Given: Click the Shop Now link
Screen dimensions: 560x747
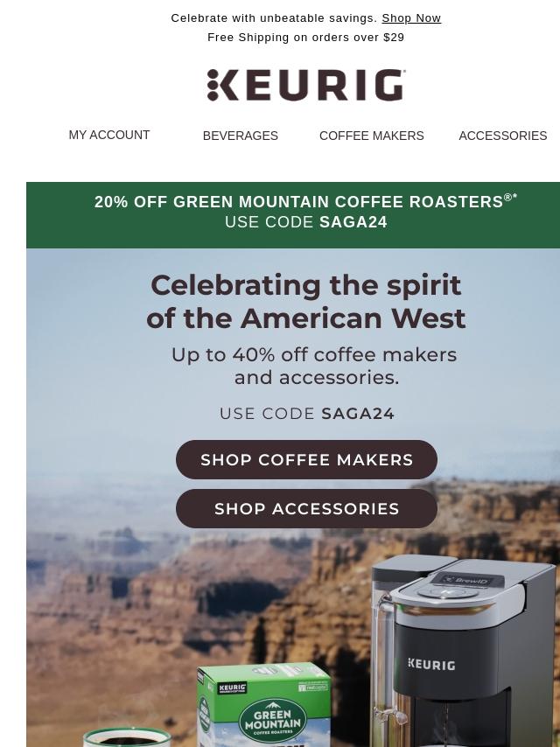Looking at the screenshot, I should pos(411,18).
